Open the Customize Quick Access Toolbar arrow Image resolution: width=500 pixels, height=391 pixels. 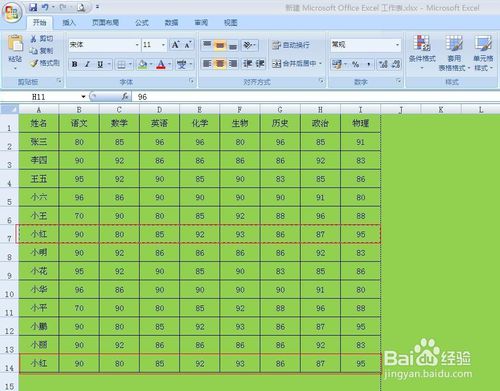click(x=97, y=7)
